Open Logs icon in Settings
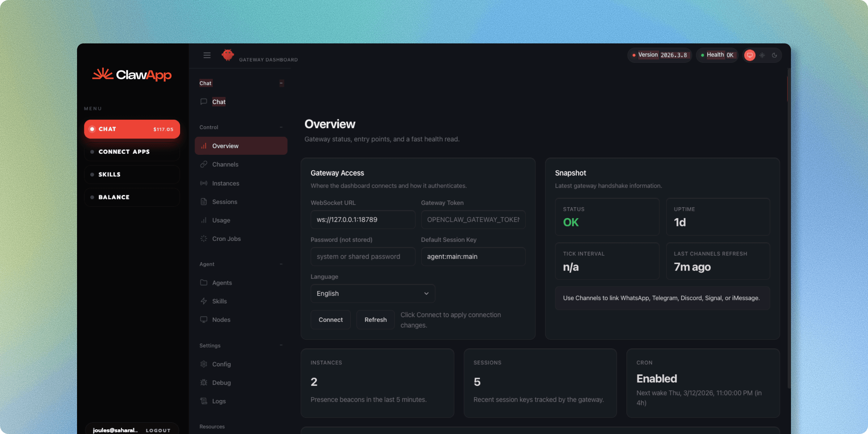Image resolution: width=868 pixels, height=434 pixels. tap(204, 401)
